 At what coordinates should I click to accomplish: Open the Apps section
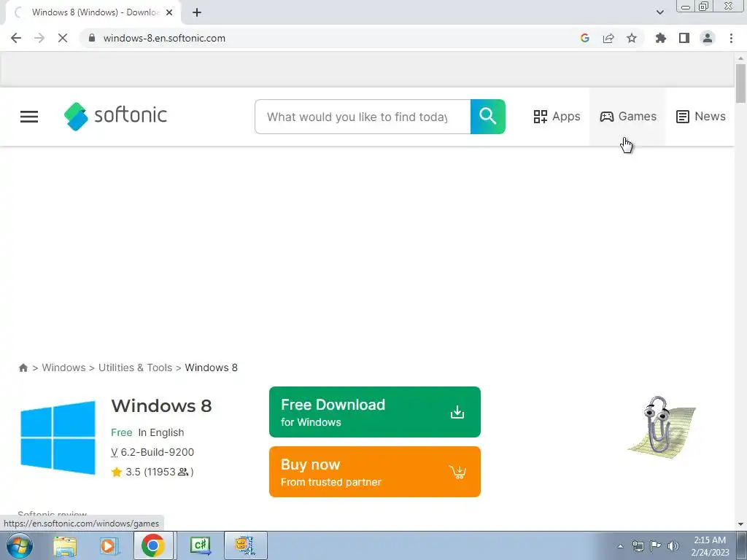[x=557, y=117]
